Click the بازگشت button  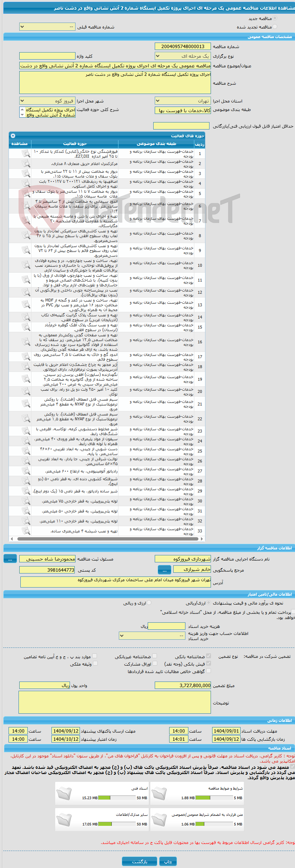tap(140, 861)
